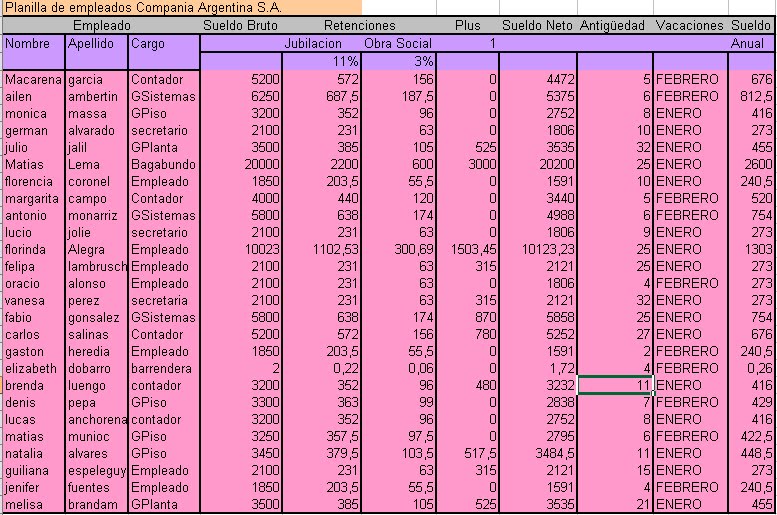Select the plus cell '480' for brenda

click(467, 385)
